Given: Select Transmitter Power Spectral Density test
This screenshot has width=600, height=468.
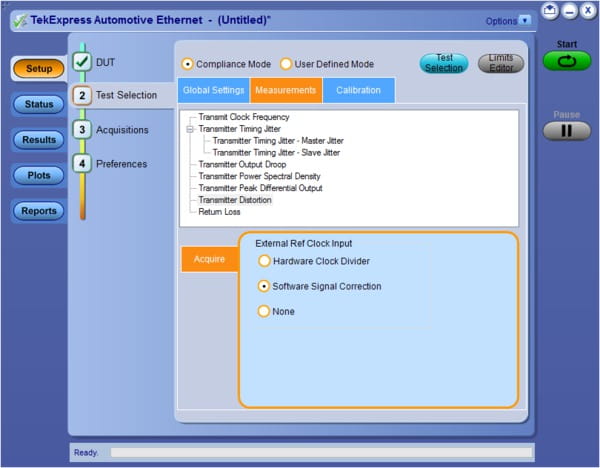Looking at the screenshot, I should click(259, 176).
